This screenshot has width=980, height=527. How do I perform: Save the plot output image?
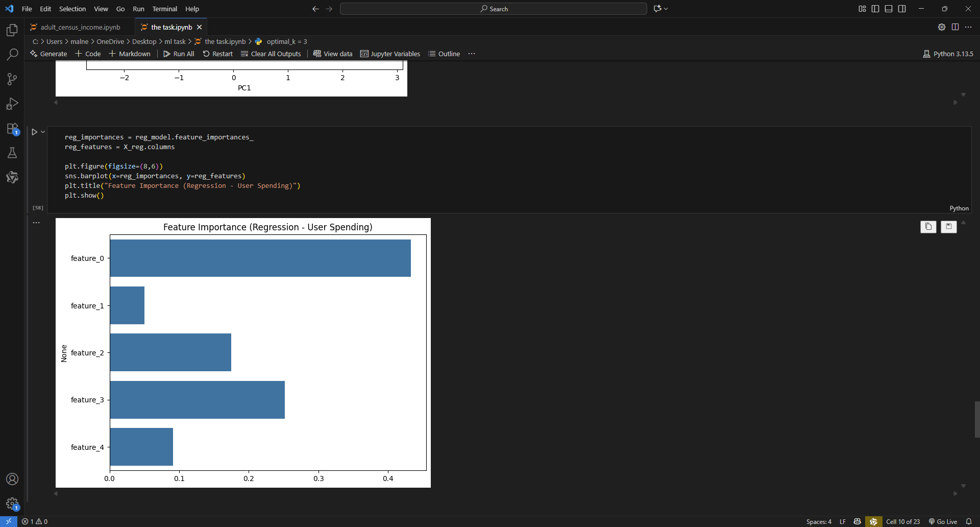[948, 227]
